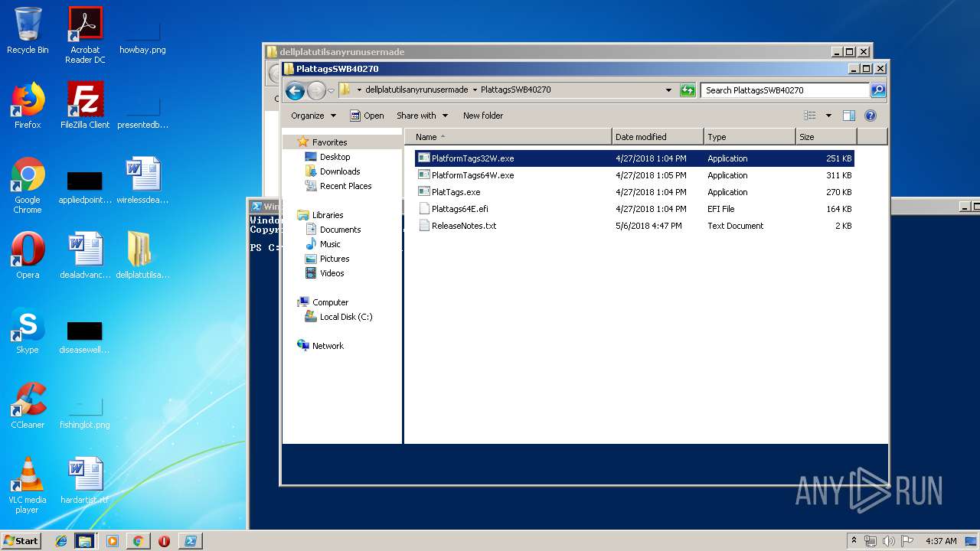Change view using the views icon

click(810, 116)
